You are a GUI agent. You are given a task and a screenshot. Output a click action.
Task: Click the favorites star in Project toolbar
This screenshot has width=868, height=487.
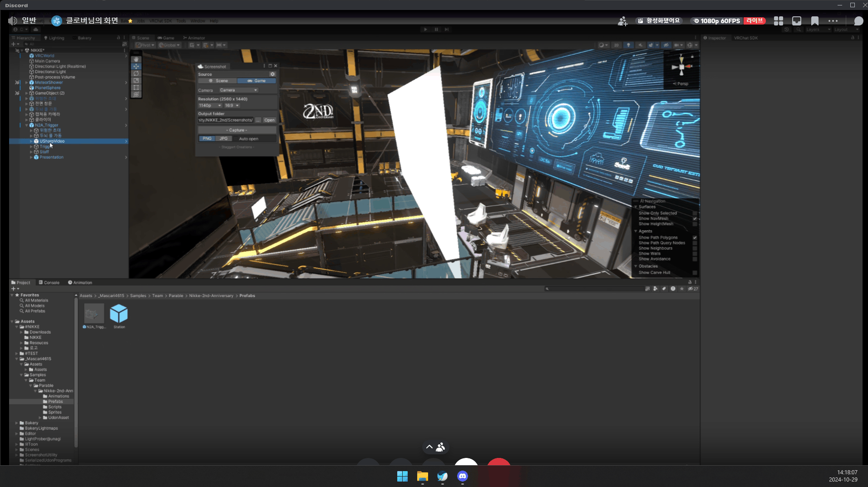[681, 288]
